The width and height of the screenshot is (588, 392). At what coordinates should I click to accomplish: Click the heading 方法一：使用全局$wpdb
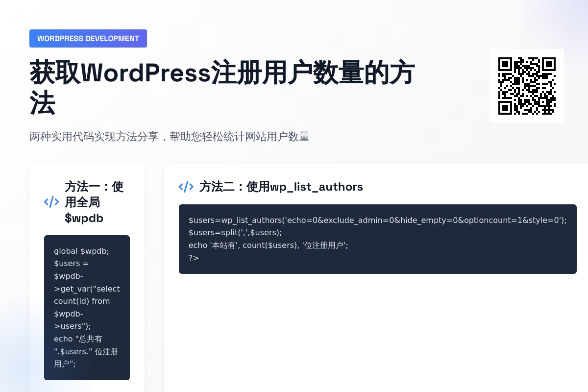(94, 202)
